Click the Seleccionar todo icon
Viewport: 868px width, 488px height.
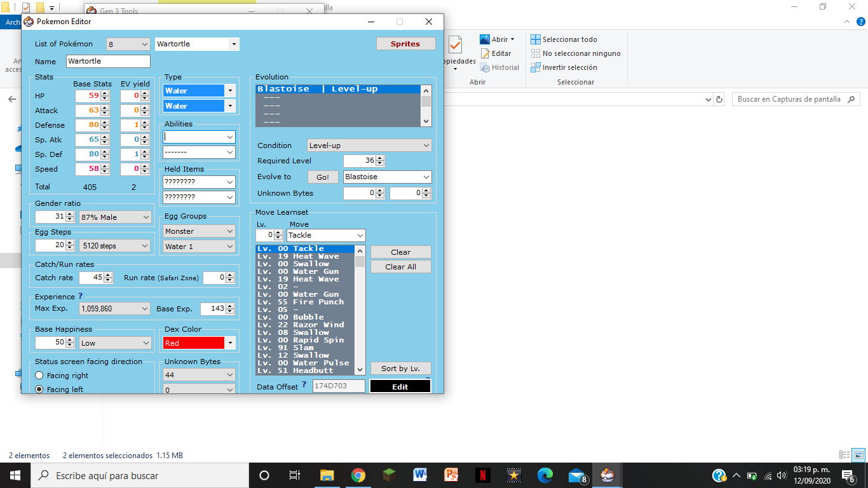[x=536, y=39]
